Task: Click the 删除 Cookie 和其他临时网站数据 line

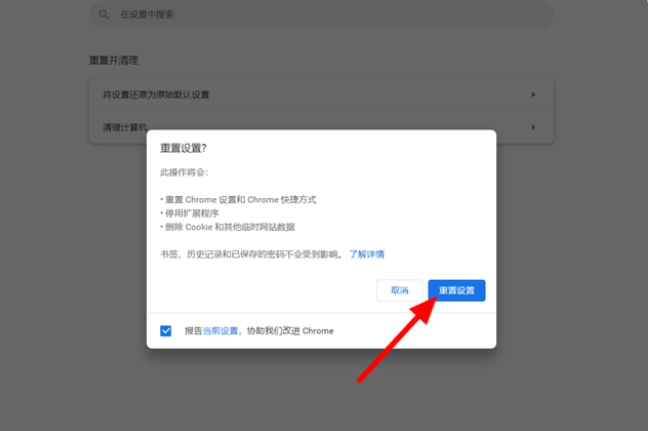Action: click(x=228, y=227)
